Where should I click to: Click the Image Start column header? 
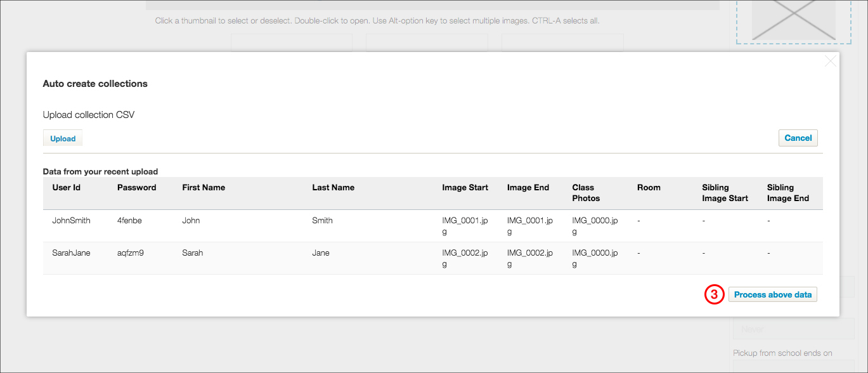tap(465, 187)
